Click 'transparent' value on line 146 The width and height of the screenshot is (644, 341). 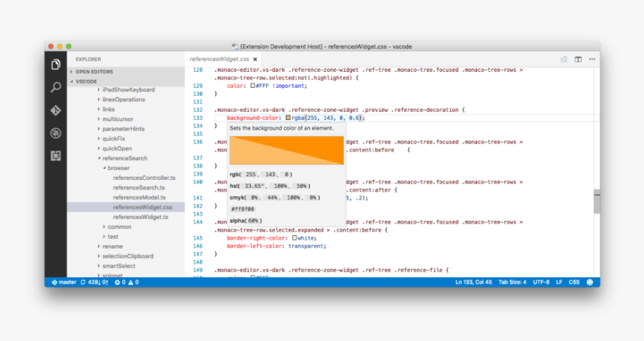[306, 246]
